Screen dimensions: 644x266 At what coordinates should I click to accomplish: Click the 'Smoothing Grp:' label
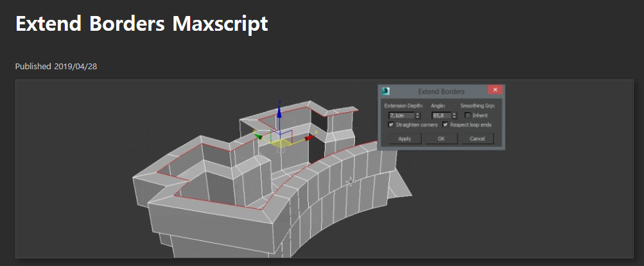478,106
